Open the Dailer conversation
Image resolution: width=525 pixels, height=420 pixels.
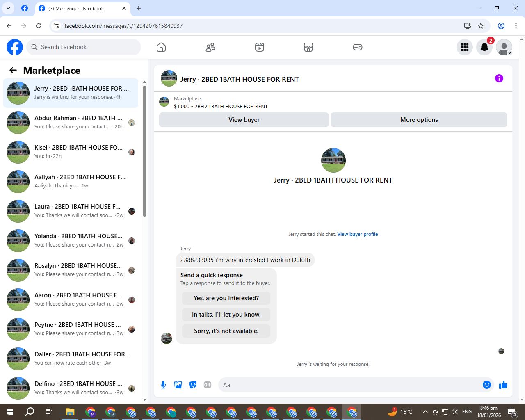[x=71, y=359]
